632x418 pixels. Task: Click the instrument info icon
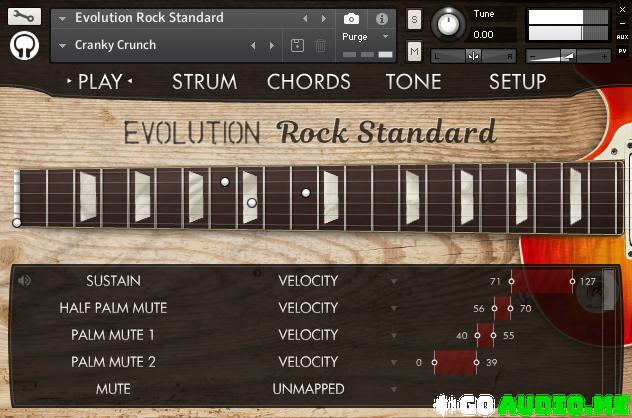[x=382, y=19]
